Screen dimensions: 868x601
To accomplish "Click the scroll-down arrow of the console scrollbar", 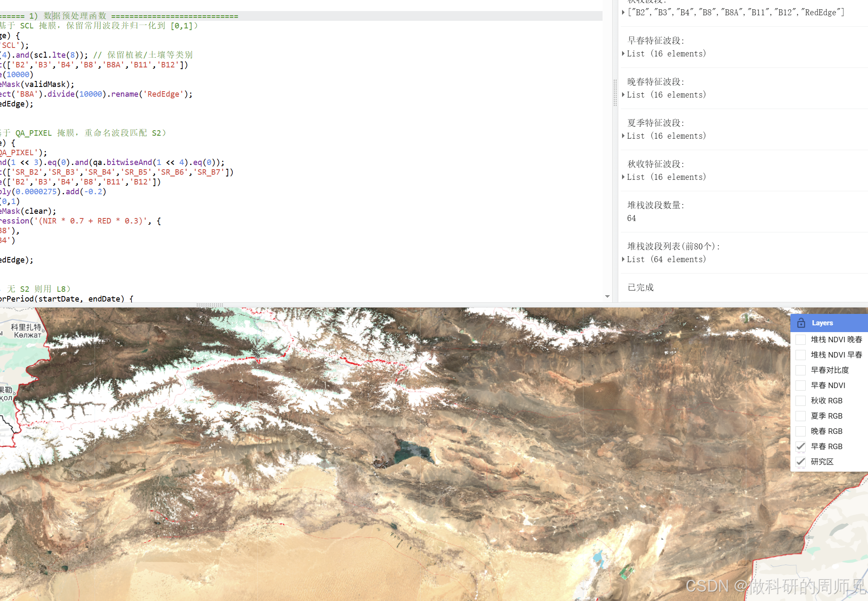I will click(865, 297).
